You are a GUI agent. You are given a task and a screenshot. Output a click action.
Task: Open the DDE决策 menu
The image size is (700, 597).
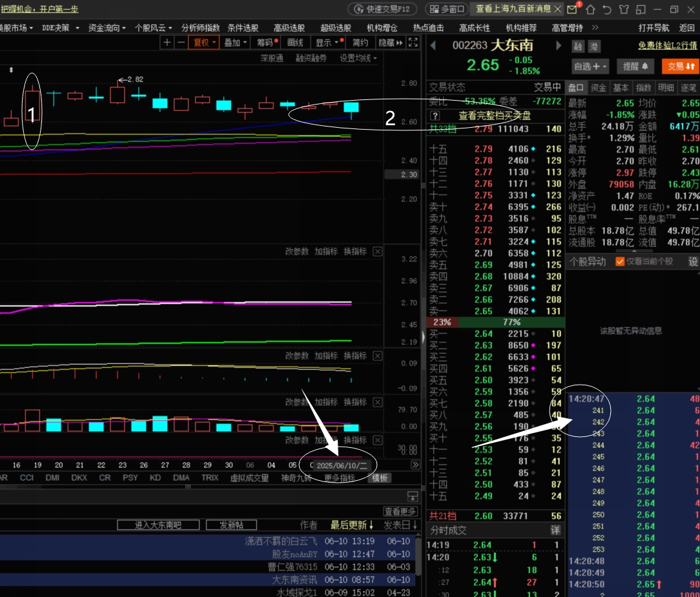click(61, 28)
